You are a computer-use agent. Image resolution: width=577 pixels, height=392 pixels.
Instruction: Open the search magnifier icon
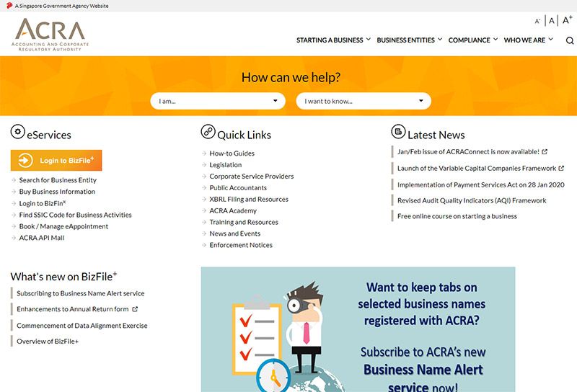570,40
